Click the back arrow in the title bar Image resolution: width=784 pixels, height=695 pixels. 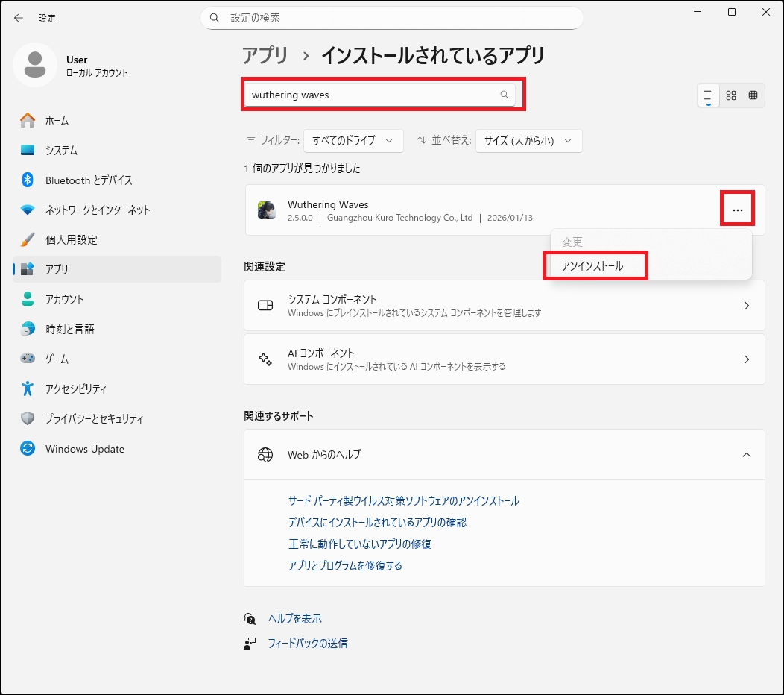pyautogui.click(x=19, y=18)
